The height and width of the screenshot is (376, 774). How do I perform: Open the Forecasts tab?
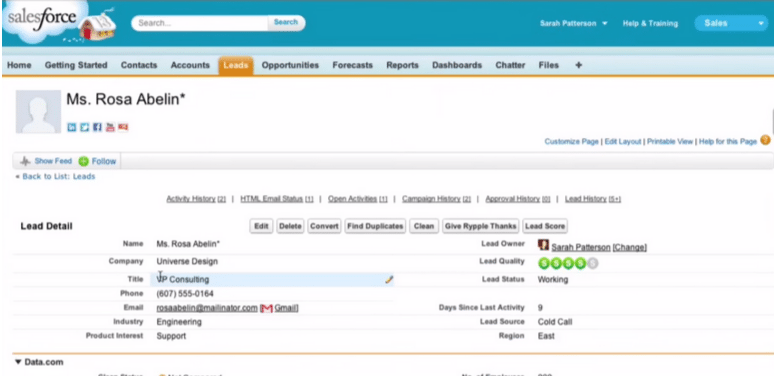coord(352,65)
